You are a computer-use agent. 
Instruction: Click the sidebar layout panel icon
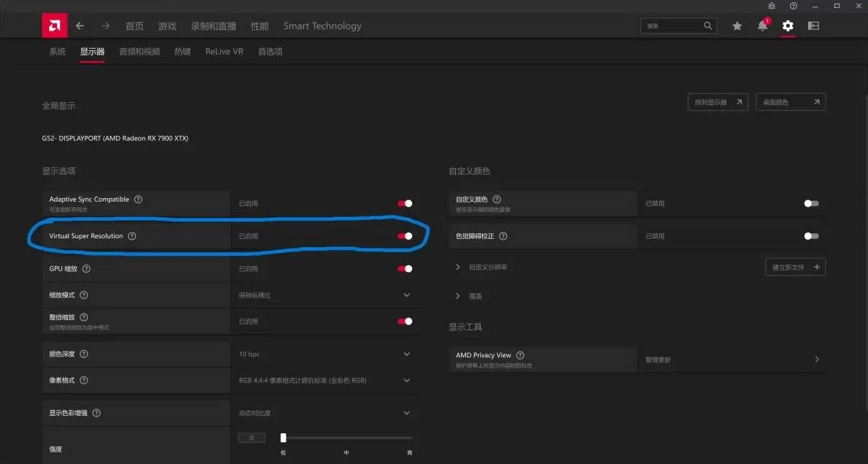pos(813,26)
